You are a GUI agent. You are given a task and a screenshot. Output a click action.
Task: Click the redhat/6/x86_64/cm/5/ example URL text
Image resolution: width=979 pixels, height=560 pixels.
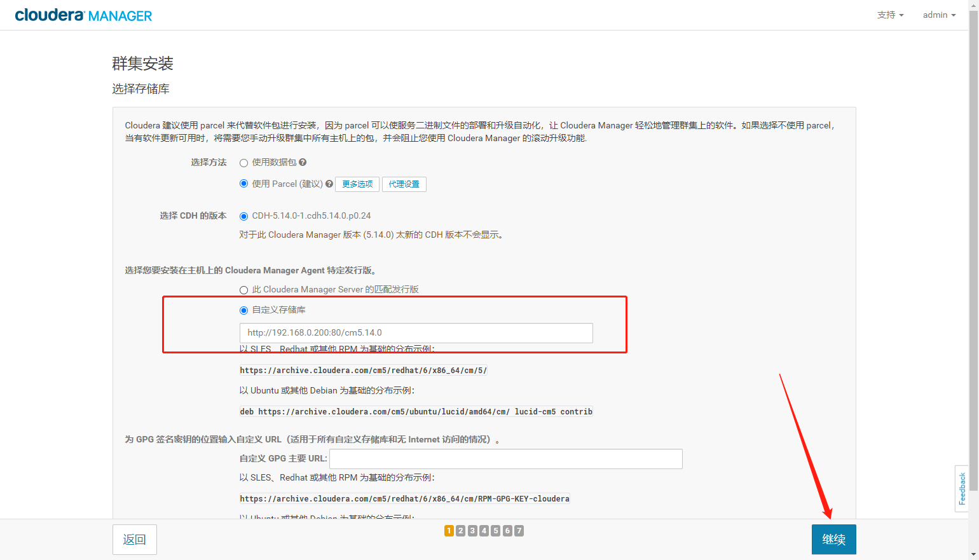pos(364,371)
